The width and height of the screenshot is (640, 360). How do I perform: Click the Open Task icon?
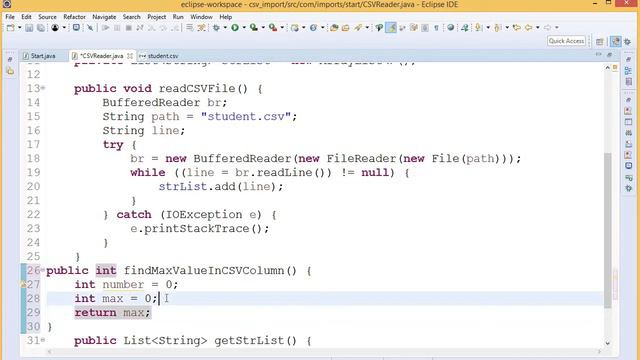click(346, 27)
